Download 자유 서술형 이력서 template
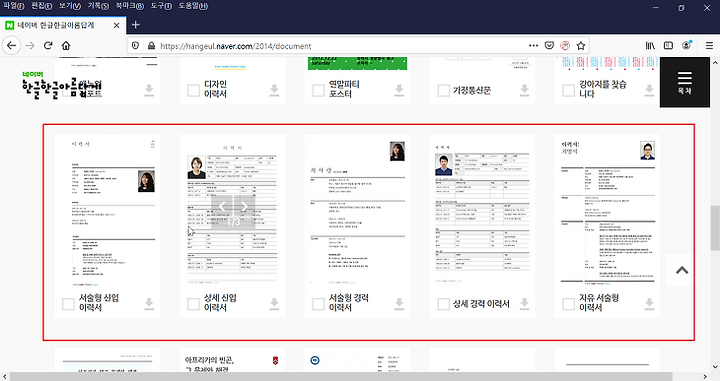 [x=649, y=303]
